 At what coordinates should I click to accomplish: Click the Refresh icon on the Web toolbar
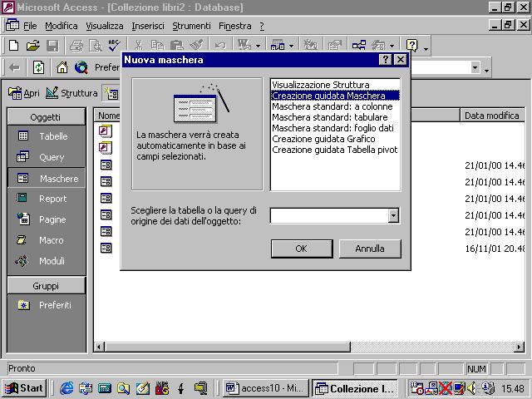point(39,68)
